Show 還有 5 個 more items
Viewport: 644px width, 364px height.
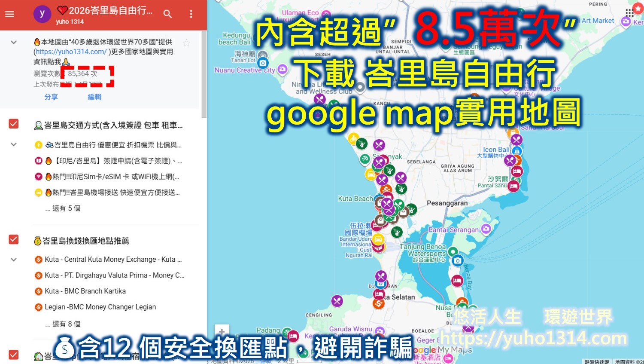[63, 208]
